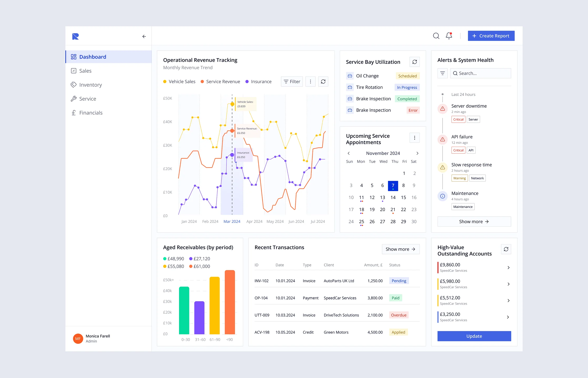Screen dimensions: 588x378
Task: Click the search magnifier icon in header
Action: coord(436,36)
